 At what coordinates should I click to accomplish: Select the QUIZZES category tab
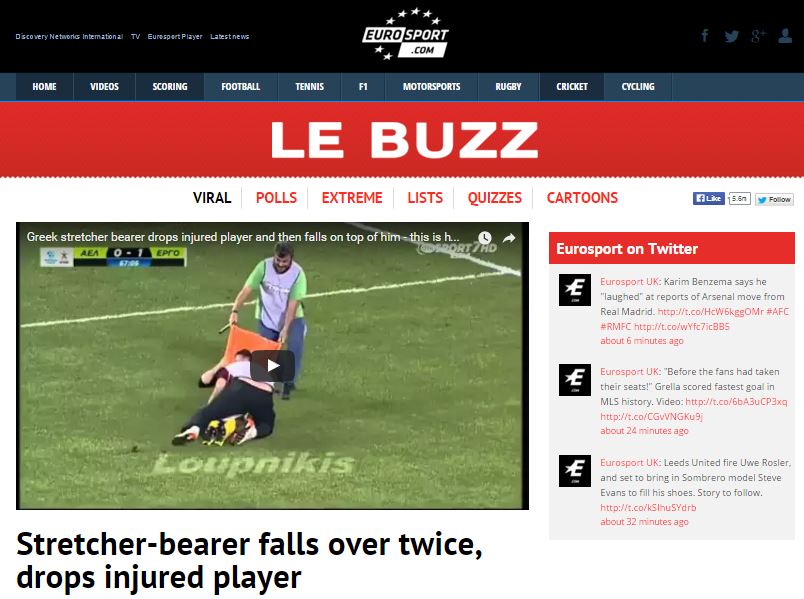click(494, 198)
